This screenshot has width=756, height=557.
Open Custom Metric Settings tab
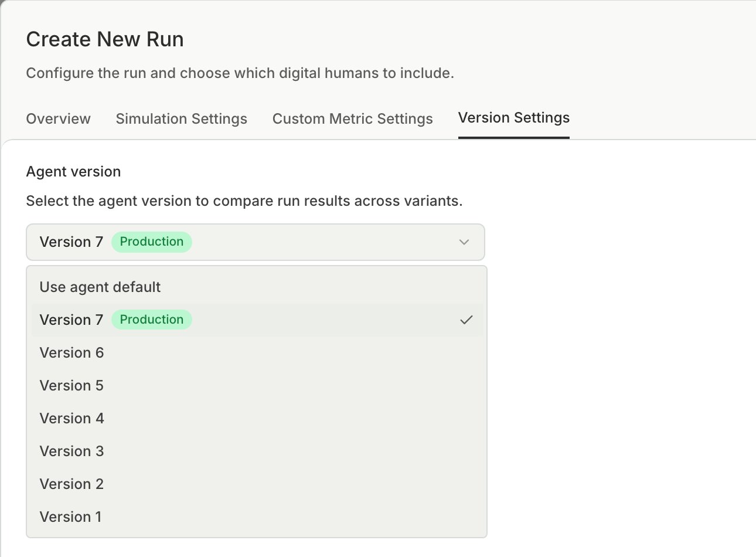(352, 118)
